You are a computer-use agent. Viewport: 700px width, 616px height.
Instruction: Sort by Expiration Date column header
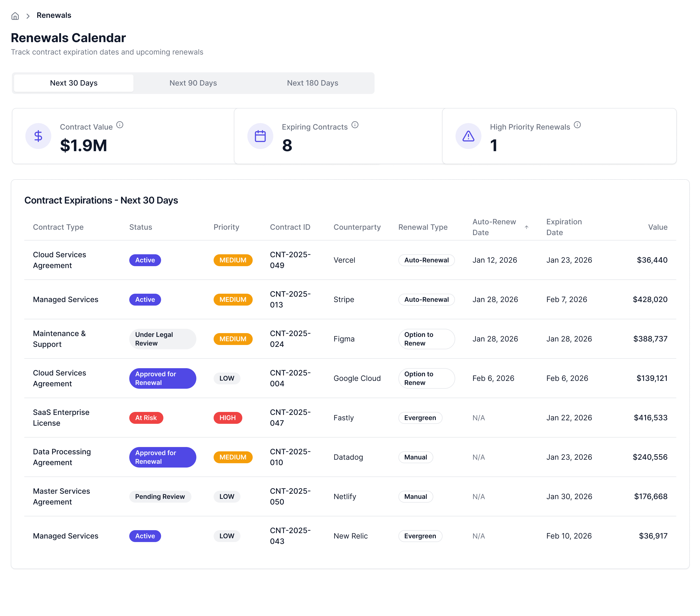pyautogui.click(x=564, y=227)
